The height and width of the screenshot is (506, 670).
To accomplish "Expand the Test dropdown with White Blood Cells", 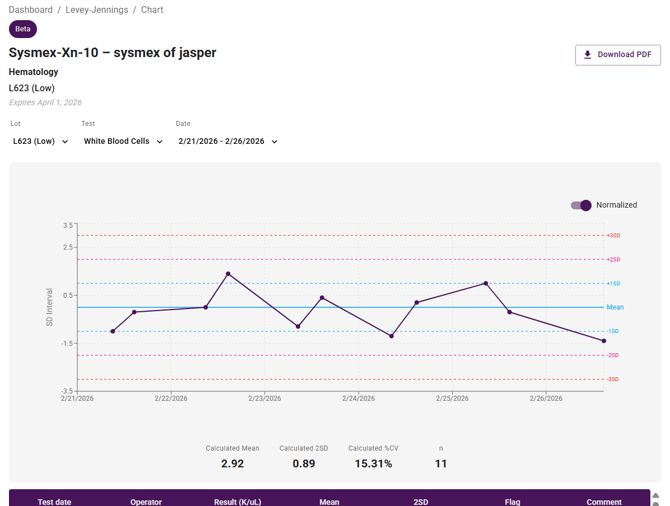I will [123, 142].
